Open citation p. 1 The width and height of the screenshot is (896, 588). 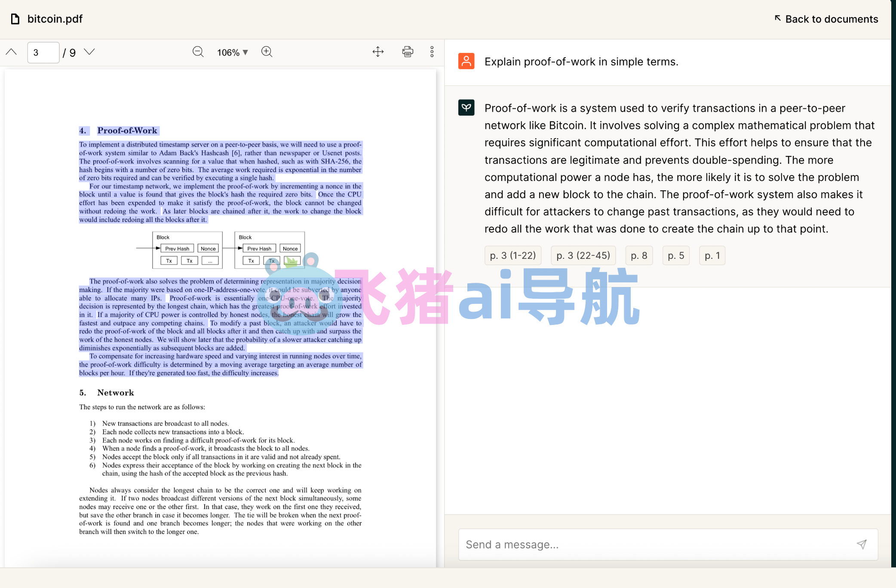coord(712,255)
